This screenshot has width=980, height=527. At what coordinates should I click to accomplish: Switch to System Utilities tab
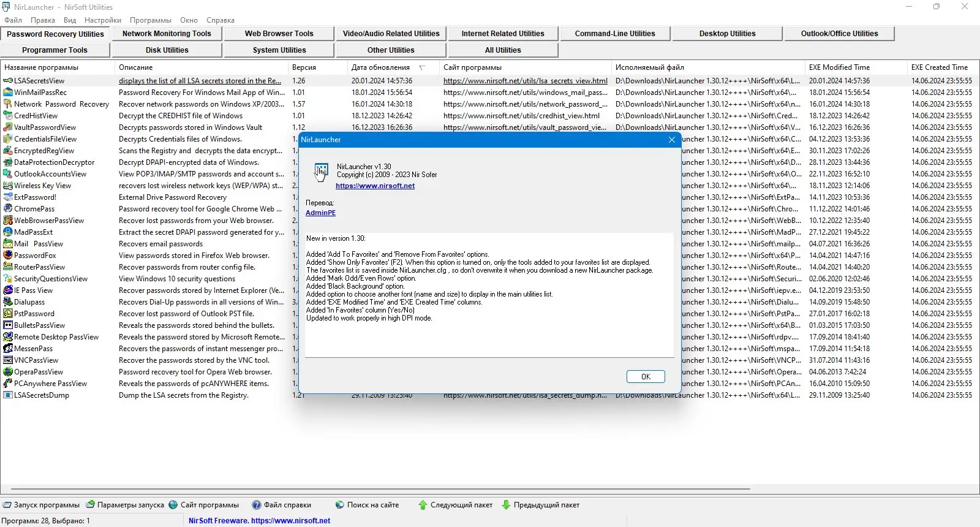pyautogui.click(x=279, y=50)
